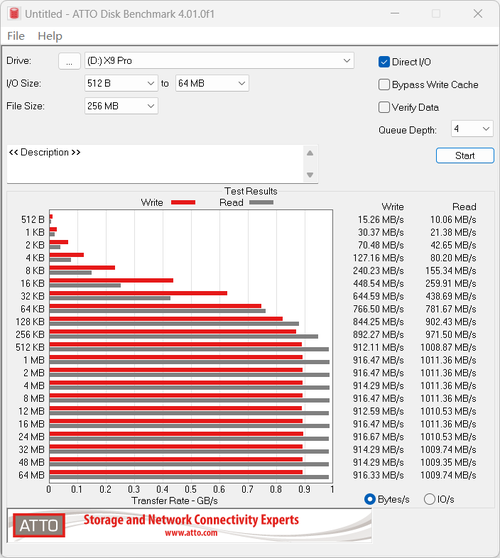Open the Help menu
The width and height of the screenshot is (500, 558).
[x=50, y=36]
